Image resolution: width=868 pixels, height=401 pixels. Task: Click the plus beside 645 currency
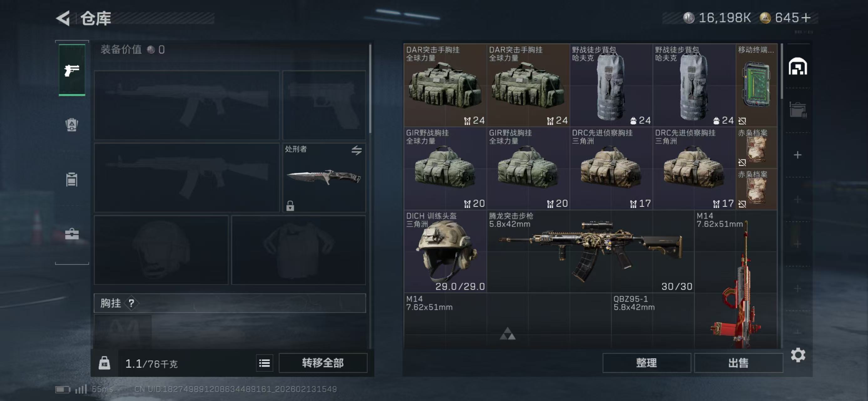806,18
